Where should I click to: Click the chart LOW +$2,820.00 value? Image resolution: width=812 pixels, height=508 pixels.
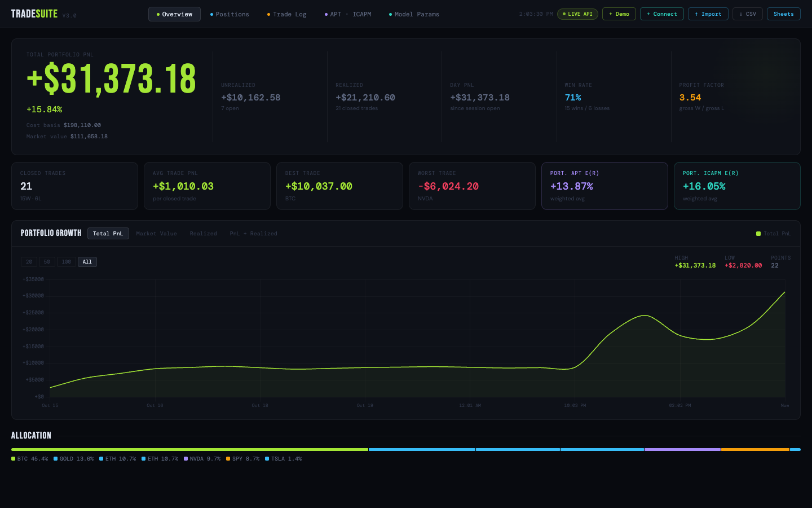point(743,265)
